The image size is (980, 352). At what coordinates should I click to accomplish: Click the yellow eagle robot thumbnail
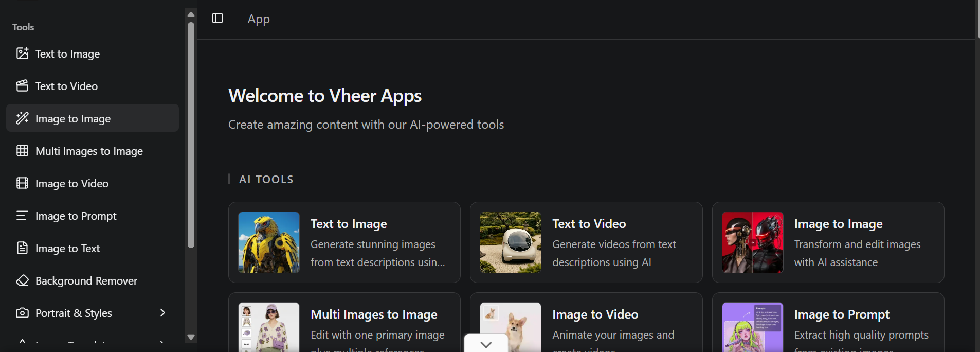269,242
